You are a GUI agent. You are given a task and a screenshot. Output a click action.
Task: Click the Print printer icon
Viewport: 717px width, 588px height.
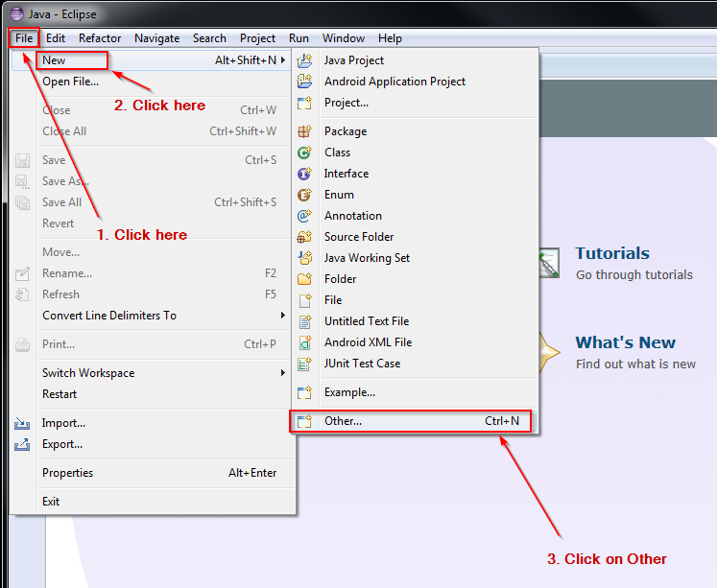click(22, 344)
